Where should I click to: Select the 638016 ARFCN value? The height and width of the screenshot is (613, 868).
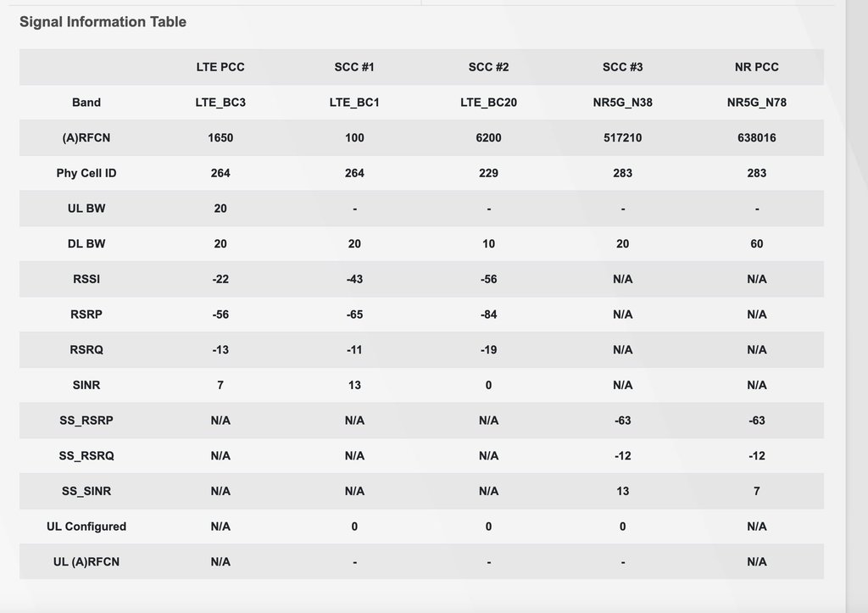coord(757,137)
